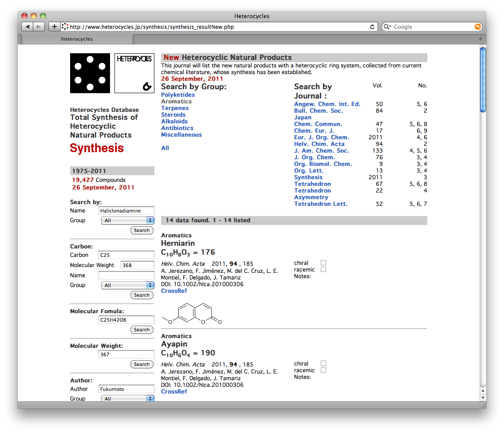Open Polyketides group link
The image size is (504, 433).
pos(178,94)
